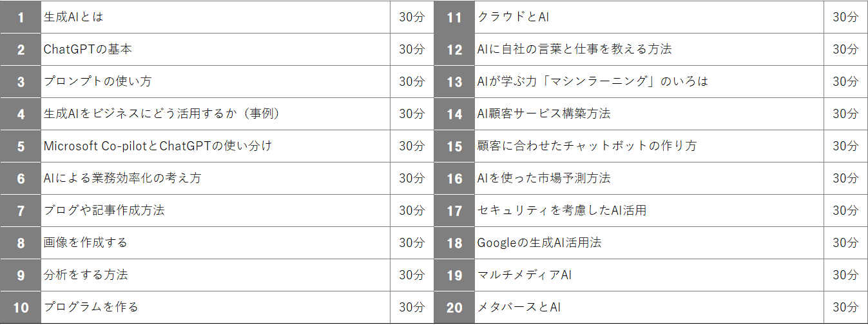Click the gray number 7 cell

coord(21,211)
